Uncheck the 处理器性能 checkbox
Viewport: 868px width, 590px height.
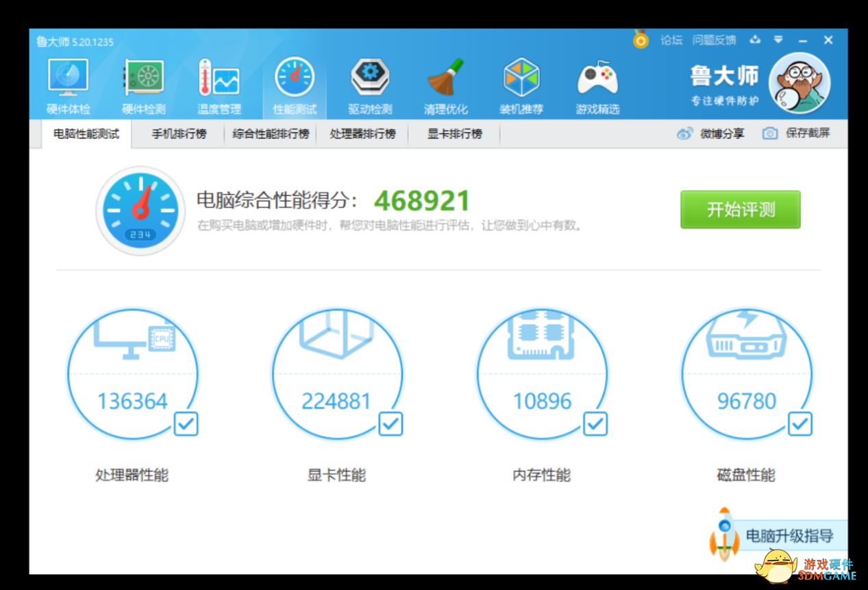point(186,423)
